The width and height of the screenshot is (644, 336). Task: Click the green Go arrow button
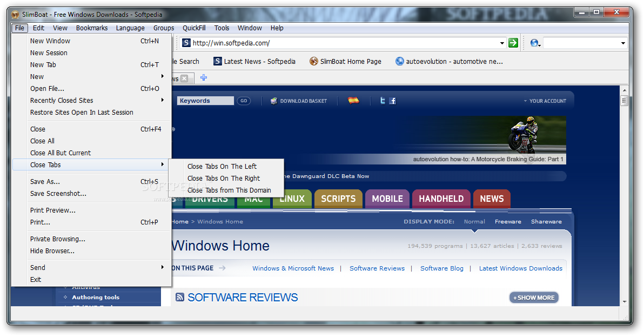point(513,43)
